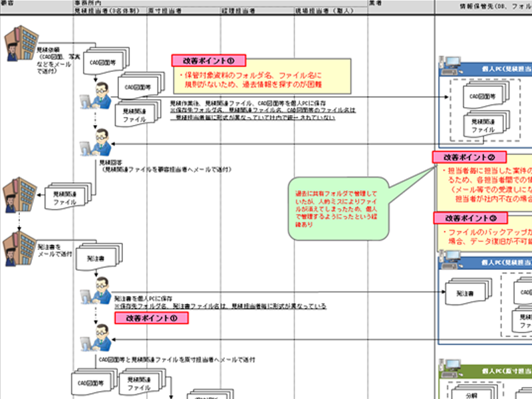Click the computer icon beside the green 個人PC(原寸担当) header
This screenshot has width=532, height=399.
[448, 366]
